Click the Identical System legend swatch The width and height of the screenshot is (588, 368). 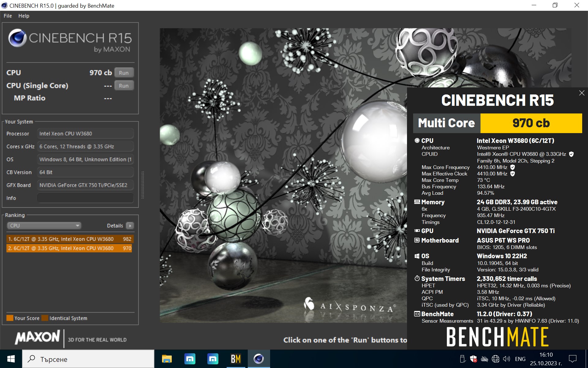(x=45, y=318)
